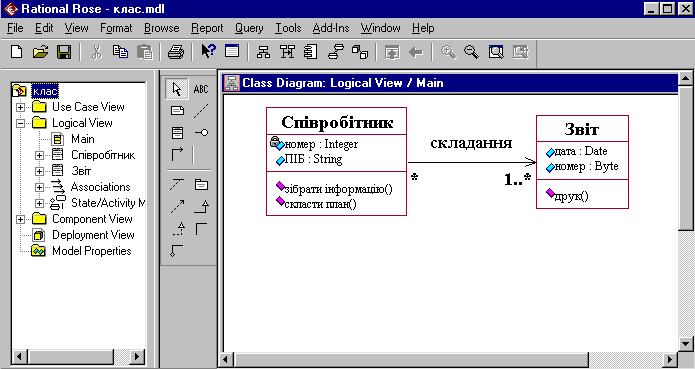Open the Add-Ins menu
The height and width of the screenshot is (369, 695).
coord(331,28)
